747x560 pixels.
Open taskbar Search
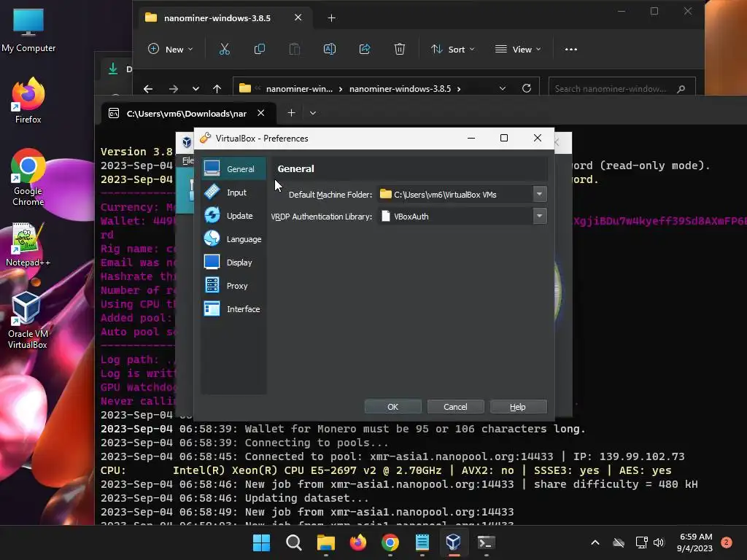(x=293, y=542)
